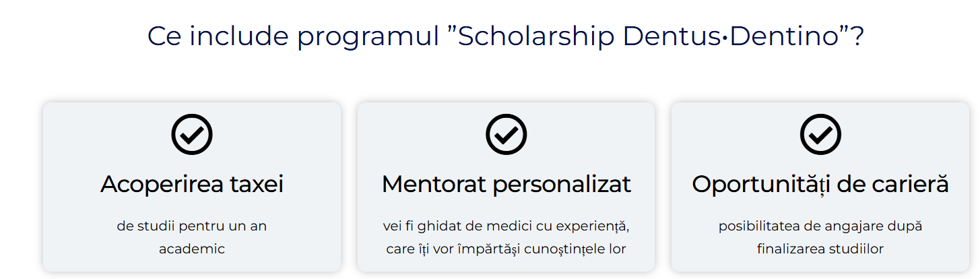Screen dimensions: 980x279
Task: Select the "Acoperirea taxei" card title
Action: coord(192,184)
